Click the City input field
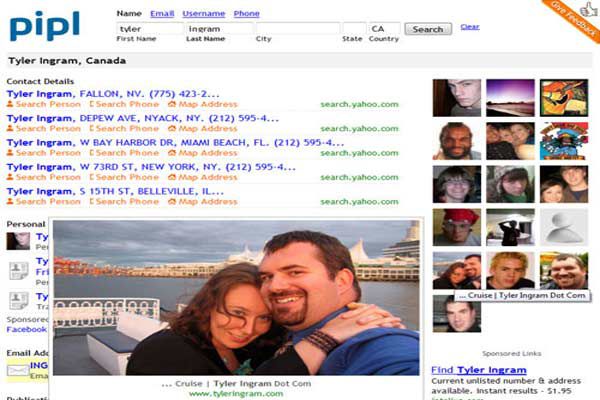600x400 pixels. tap(297, 29)
